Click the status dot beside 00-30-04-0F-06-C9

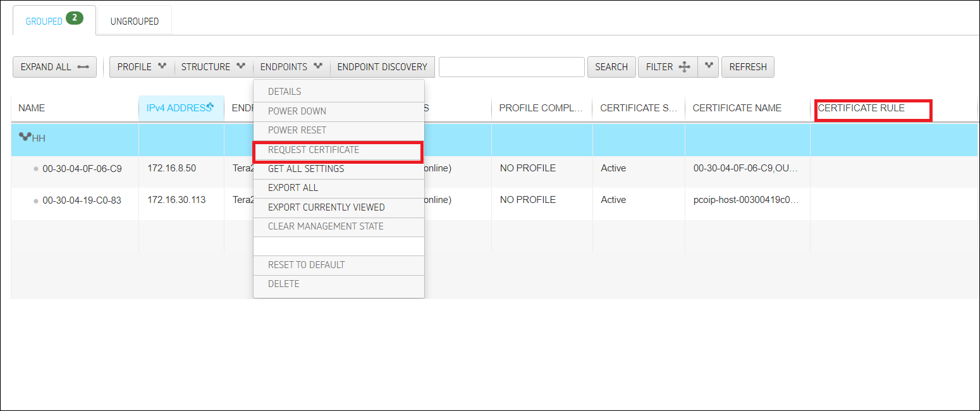[x=36, y=169]
